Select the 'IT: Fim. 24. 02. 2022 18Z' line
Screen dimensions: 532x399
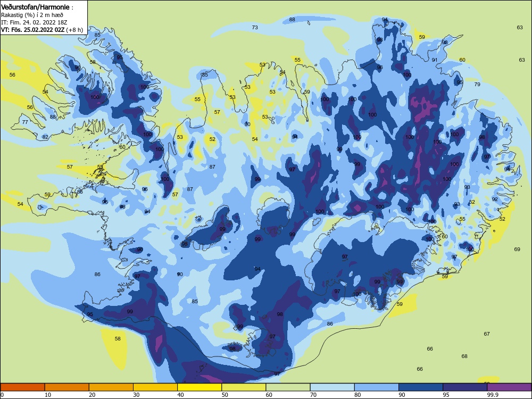[x=34, y=22]
